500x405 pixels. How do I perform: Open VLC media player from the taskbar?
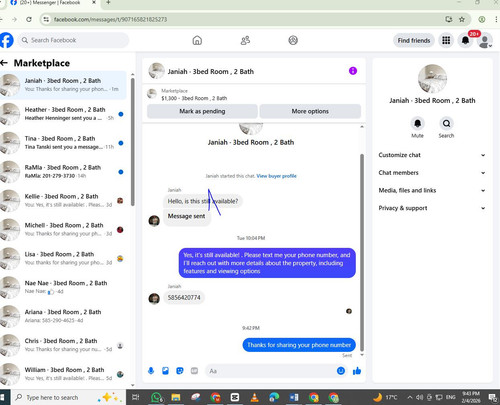tap(254, 397)
